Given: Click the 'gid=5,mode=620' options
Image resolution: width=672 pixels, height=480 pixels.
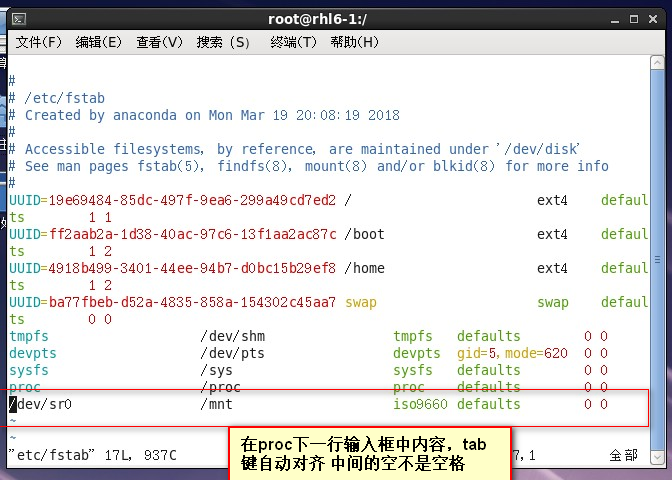Looking at the screenshot, I should tap(512, 354).
